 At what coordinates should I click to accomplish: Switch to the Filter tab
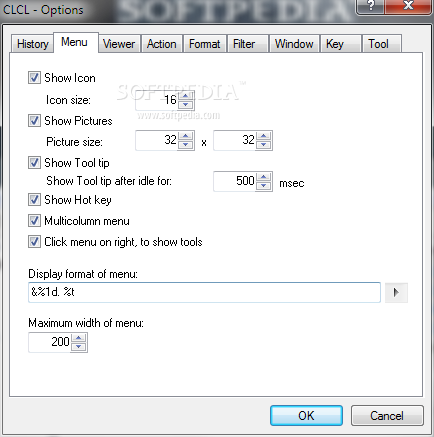tap(247, 44)
